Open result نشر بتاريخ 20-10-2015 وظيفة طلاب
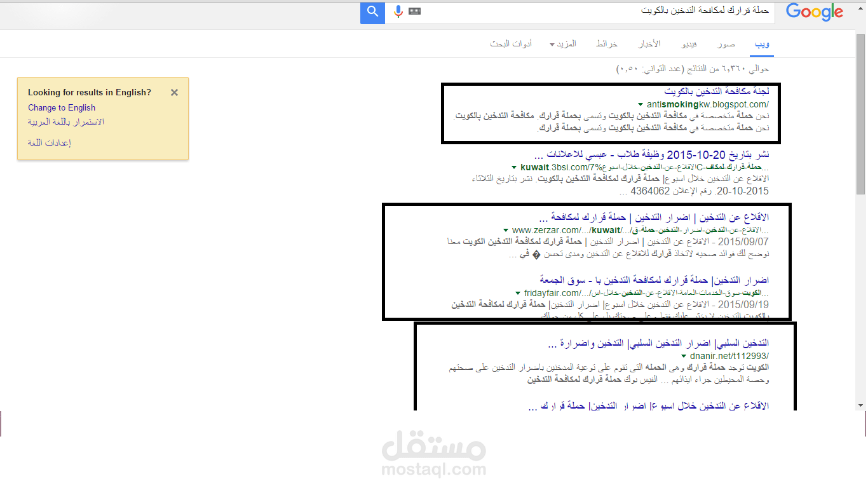Screen dimensions: 868x488 pos(652,155)
